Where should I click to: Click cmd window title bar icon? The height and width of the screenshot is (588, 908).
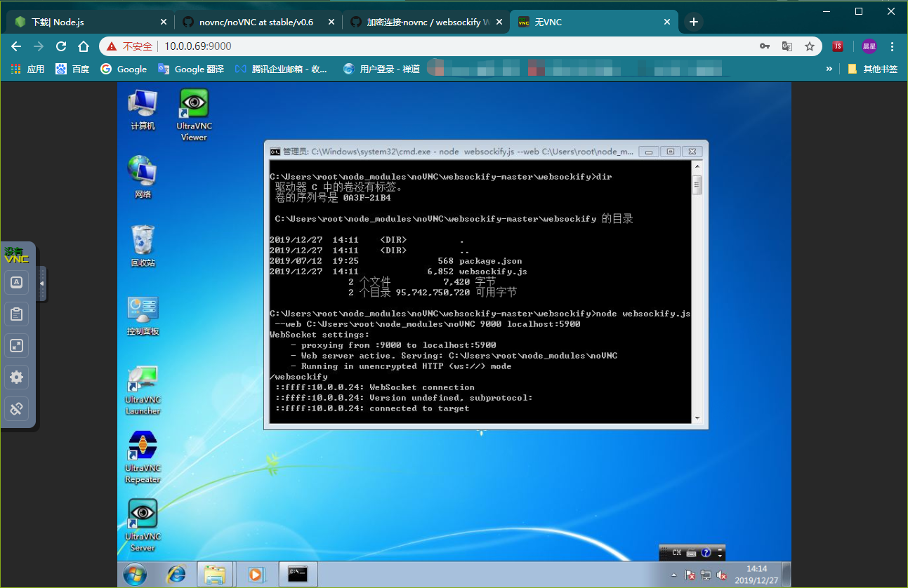[275, 151]
